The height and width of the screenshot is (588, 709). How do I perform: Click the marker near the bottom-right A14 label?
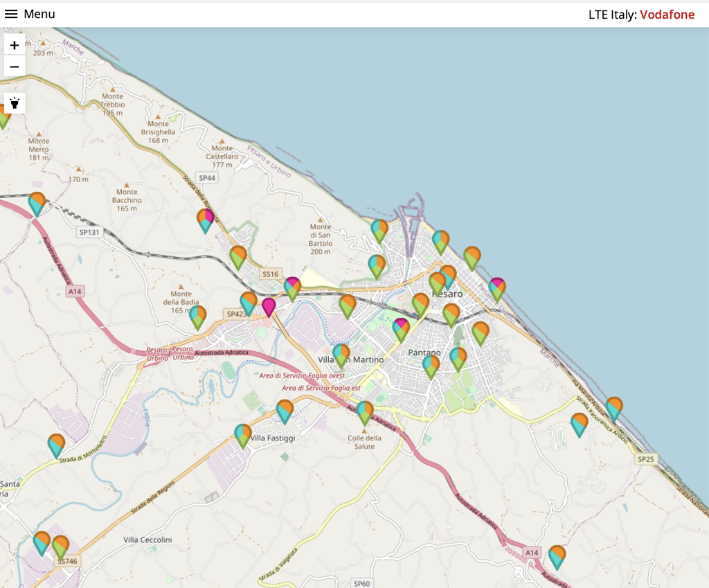click(557, 556)
